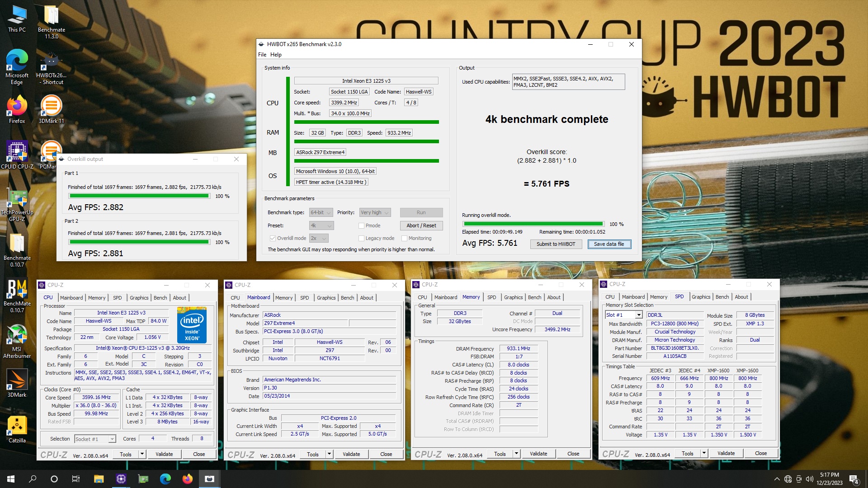Launch BenchMate 0.10.7 app shortcut
Image resolution: width=868 pixels, height=488 pixels.
point(17,296)
